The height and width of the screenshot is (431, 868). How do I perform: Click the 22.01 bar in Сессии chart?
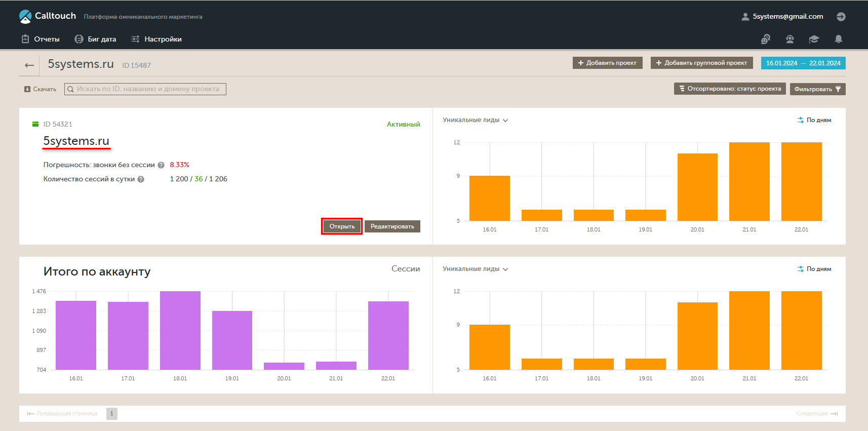click(388, 335)
